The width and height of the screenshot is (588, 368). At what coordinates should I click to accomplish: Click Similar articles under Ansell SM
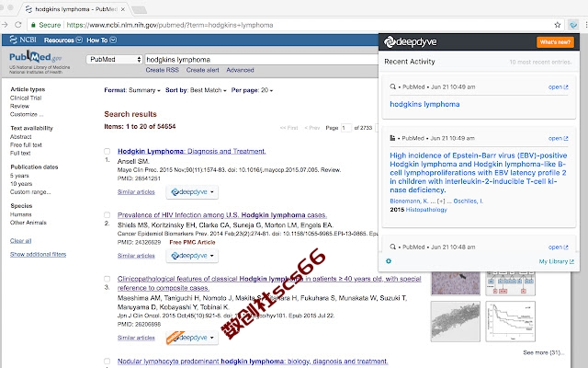[136, 192]
